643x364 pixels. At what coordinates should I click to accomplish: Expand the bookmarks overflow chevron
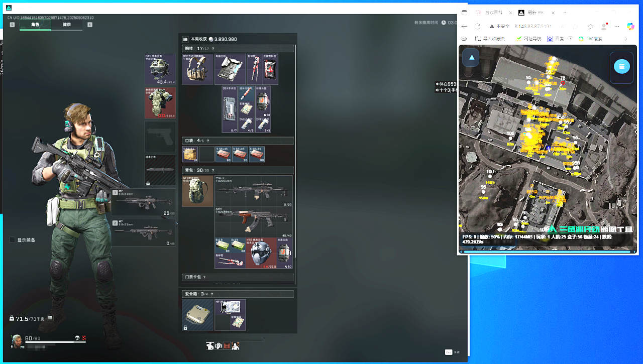click(x=626, y=39)
